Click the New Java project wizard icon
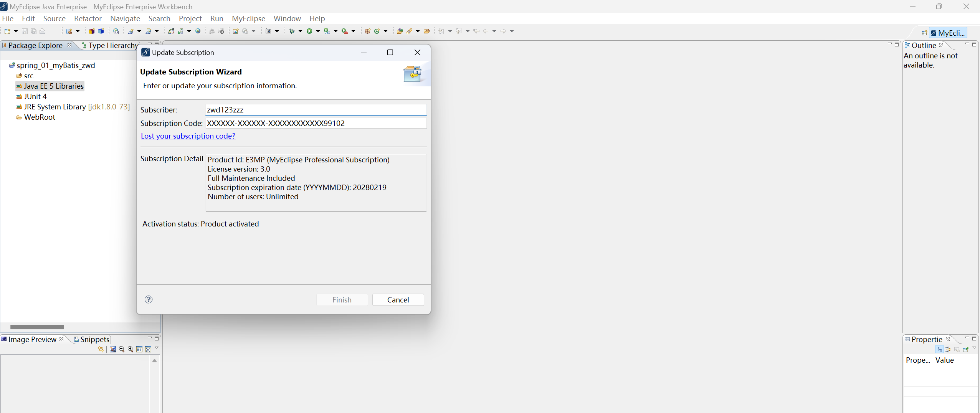980x413 pixels. 69,31
